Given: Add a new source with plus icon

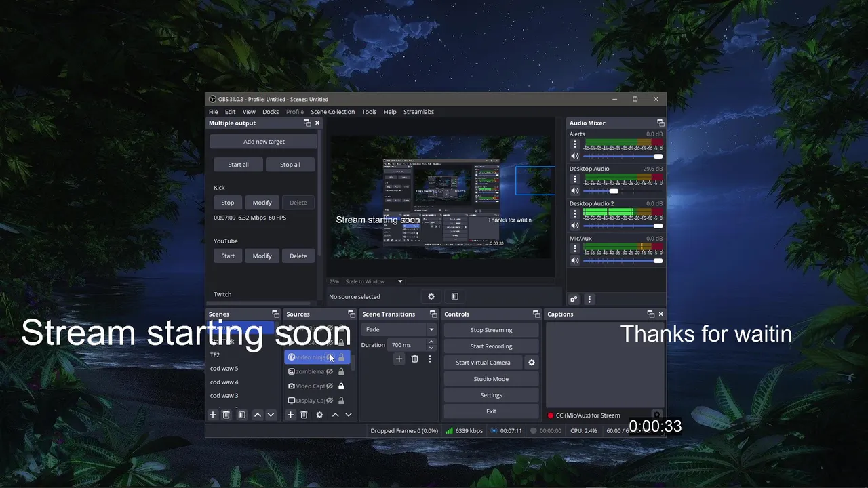Looking at the screenshot, I should point(290,415).
